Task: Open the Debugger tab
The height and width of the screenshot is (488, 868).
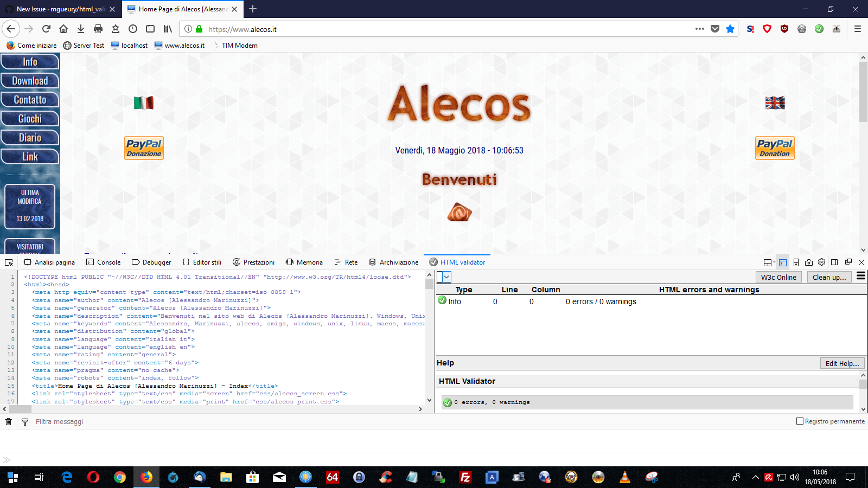Action: (x=151, y=262)
